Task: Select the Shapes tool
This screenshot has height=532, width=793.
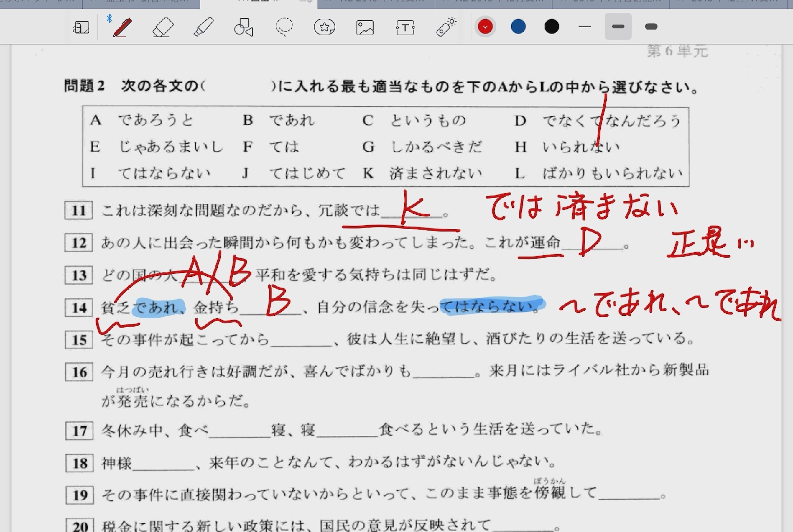Action: coord(244,27)
